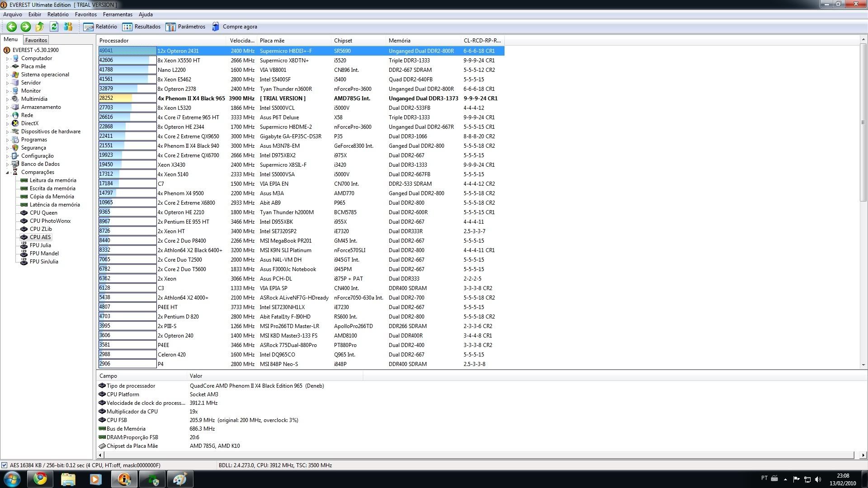Open EVEREST icon in the Windows taskbar

124,479
